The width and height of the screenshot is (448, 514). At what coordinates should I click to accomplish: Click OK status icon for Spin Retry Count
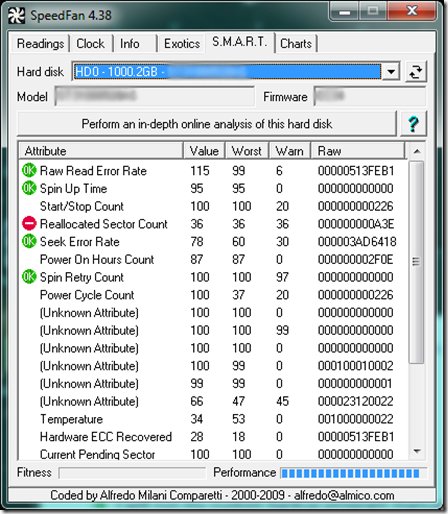(x=29, y=277)
